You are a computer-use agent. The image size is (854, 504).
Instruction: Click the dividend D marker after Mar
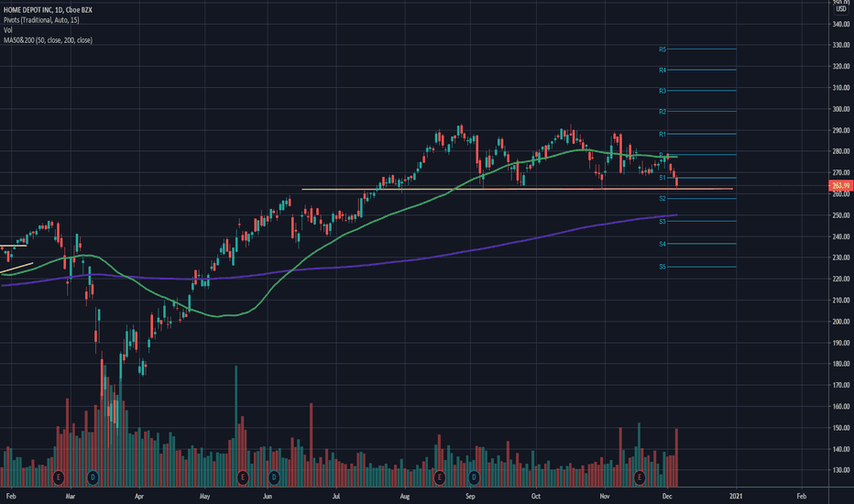(93, 477)
